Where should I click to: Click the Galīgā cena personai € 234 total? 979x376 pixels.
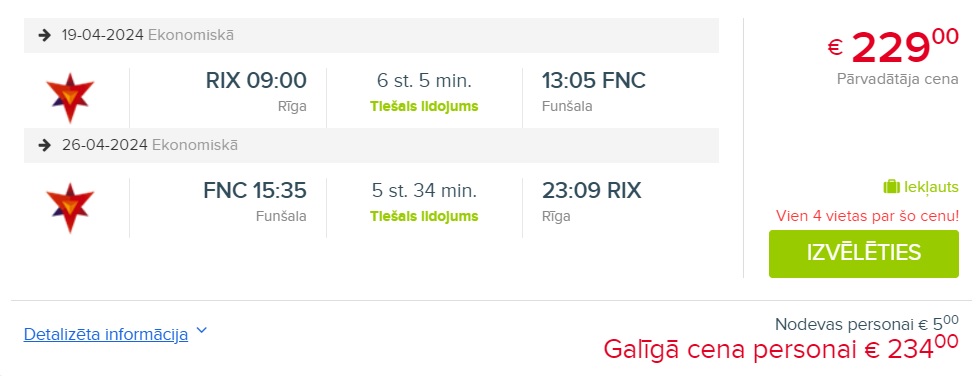[781, 349]
